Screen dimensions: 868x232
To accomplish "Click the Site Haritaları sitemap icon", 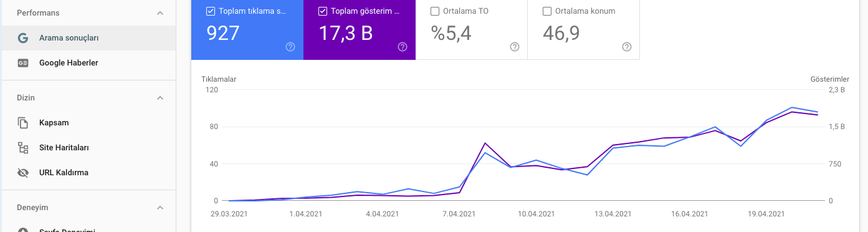I will click(x=23, y=148).
